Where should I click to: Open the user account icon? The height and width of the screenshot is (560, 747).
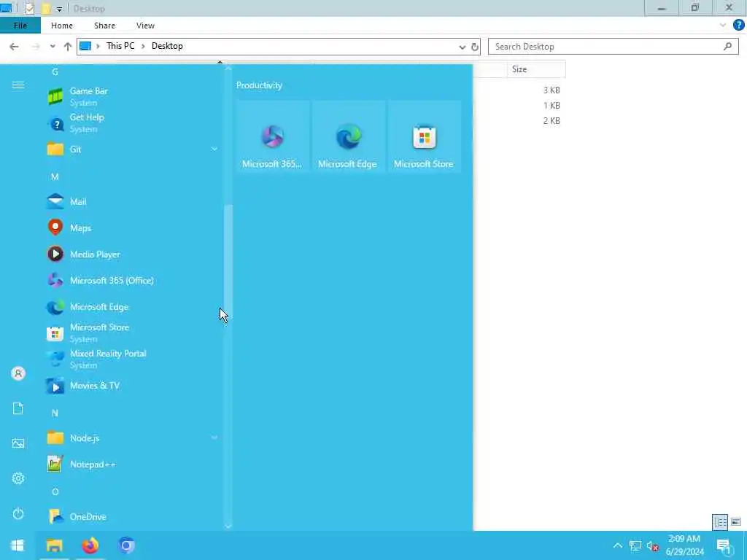[18, 373]
